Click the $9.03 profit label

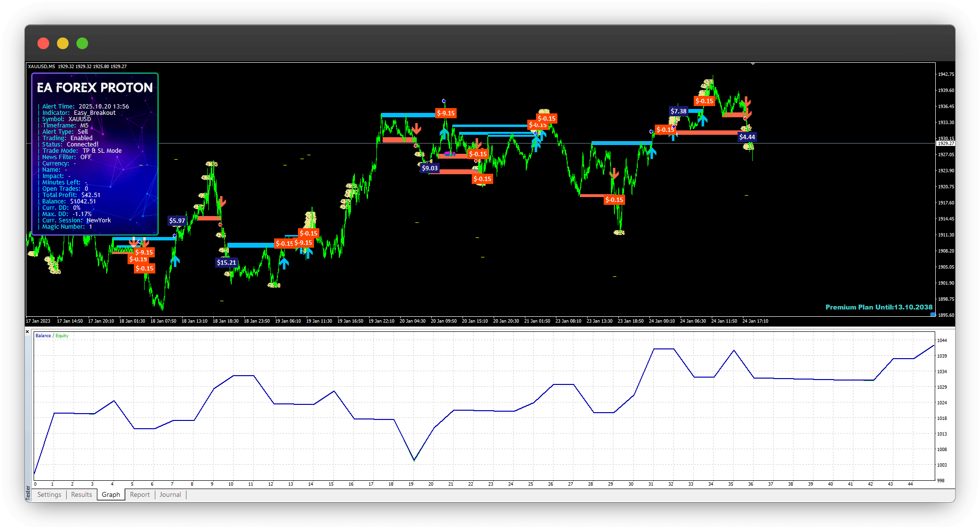click(429, 168)
